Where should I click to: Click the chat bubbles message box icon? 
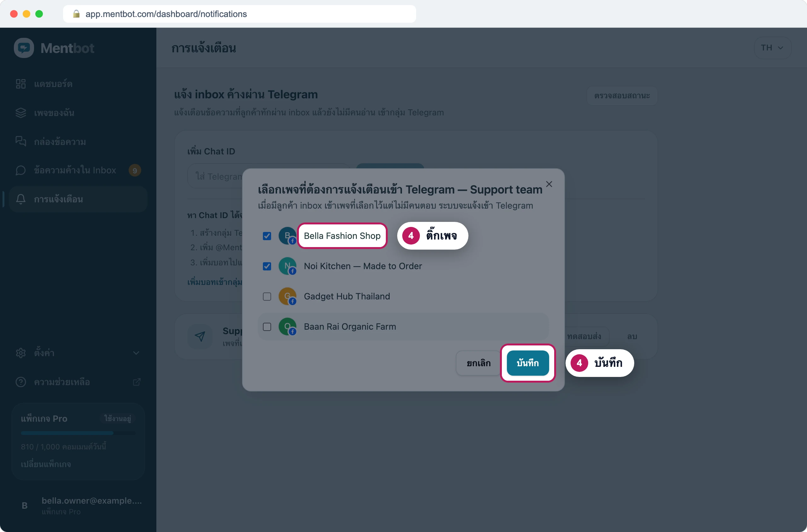[21, 142]
